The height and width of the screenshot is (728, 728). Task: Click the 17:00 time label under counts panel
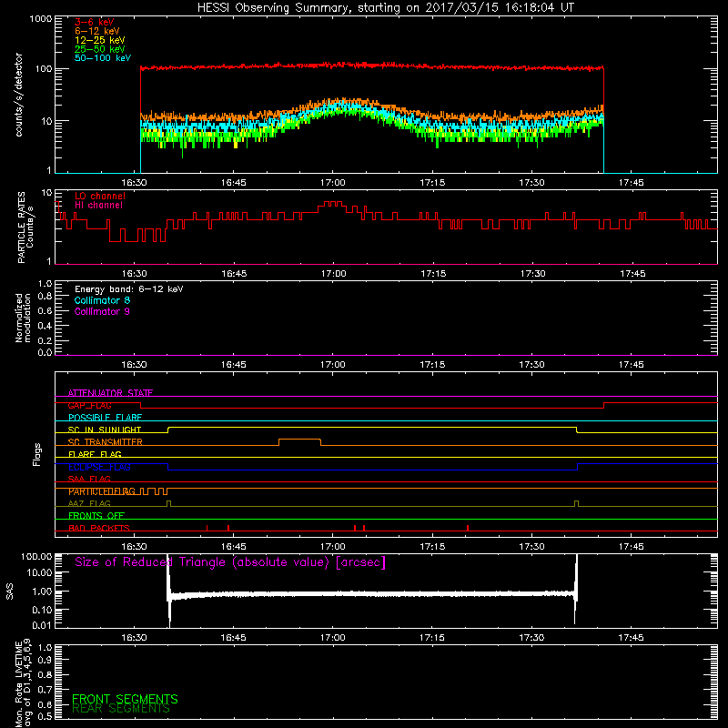point(333,183)
